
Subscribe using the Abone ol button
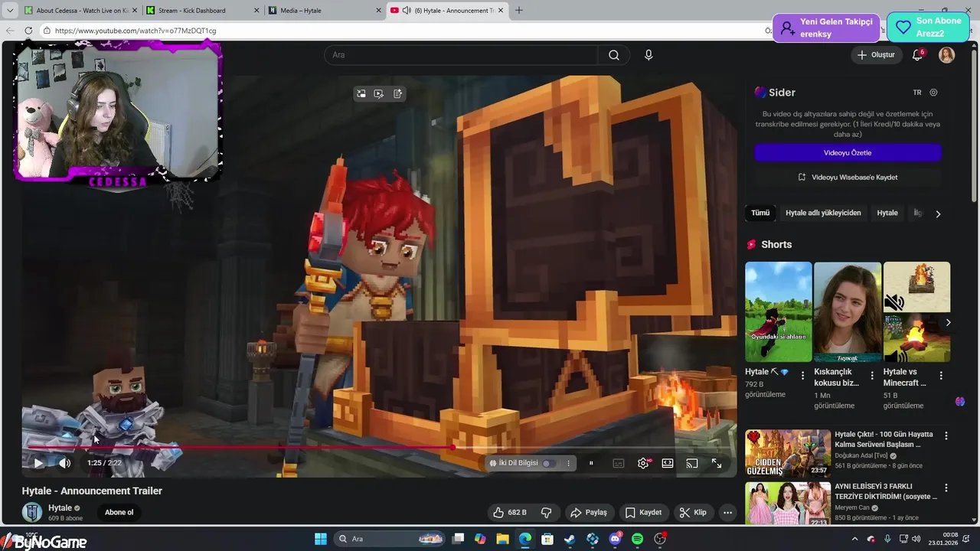(x=119, y=513)
